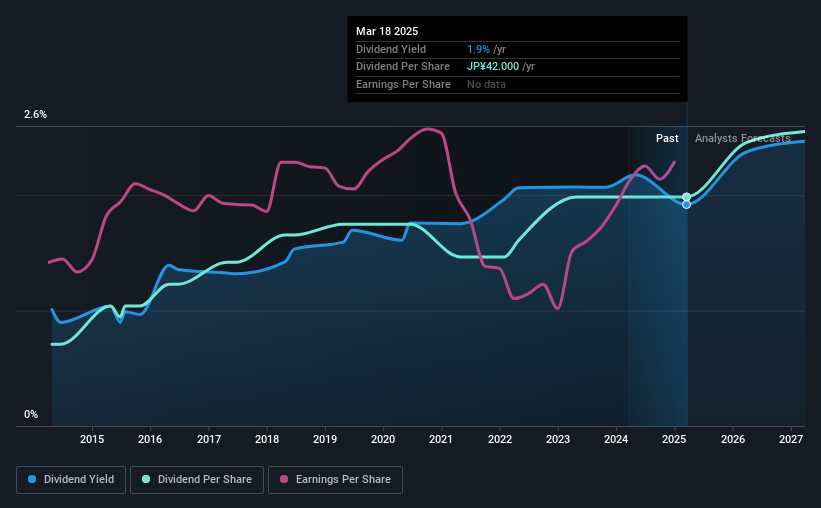Click the 2018 x-axis label
821x508 pixels.
pos(267,439)
